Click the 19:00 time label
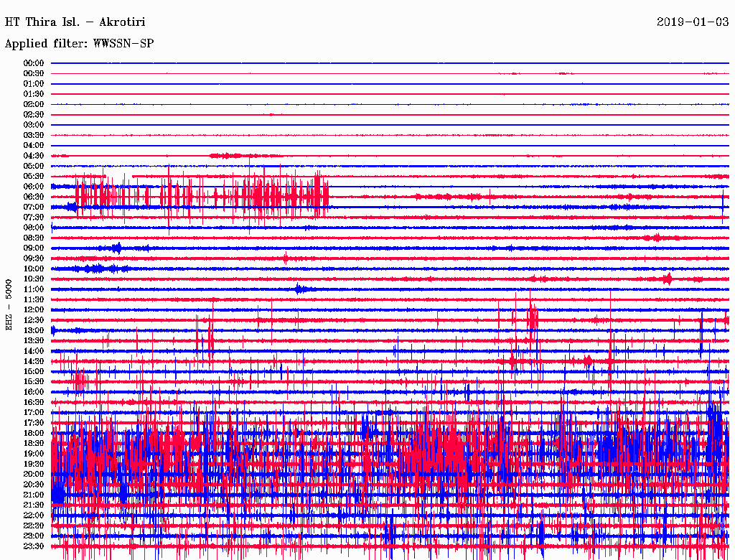This screenshot has height=560, width=735. coord(34,454)
